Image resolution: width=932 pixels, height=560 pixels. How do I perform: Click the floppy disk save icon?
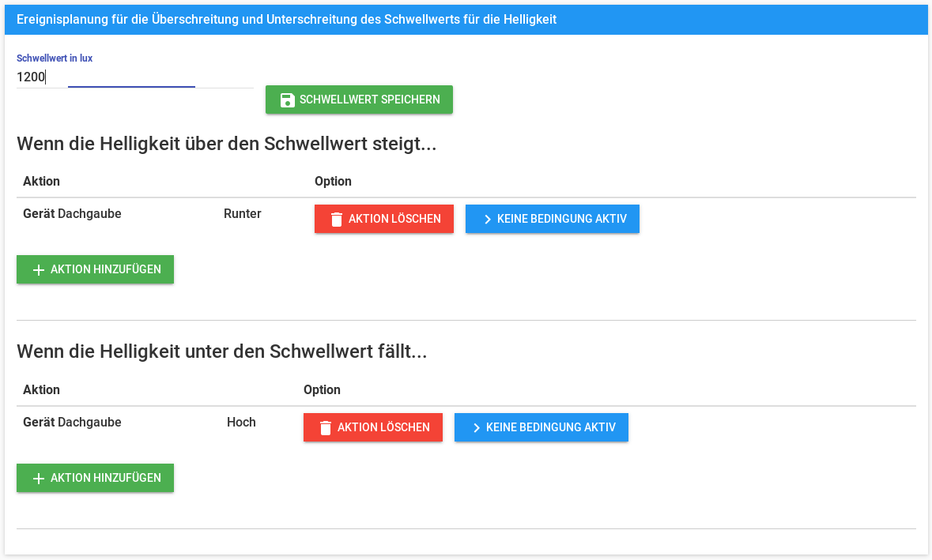pos(288,100)
